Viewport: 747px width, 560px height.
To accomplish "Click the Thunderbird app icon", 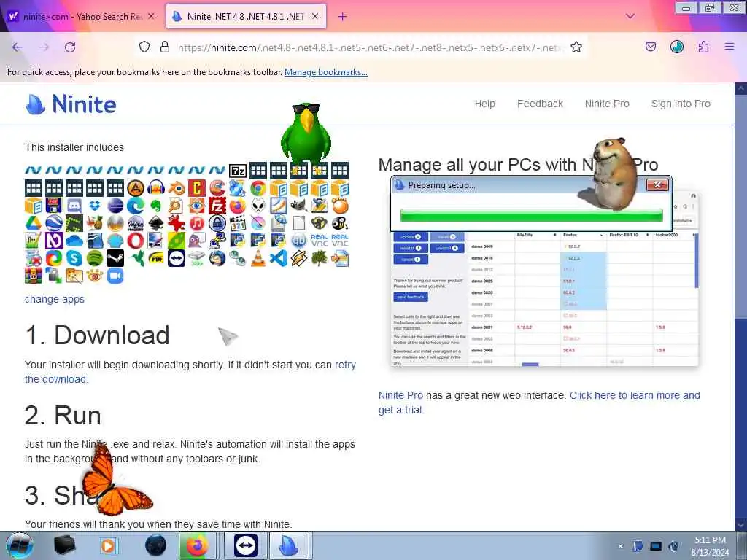I will click(217, 258).
